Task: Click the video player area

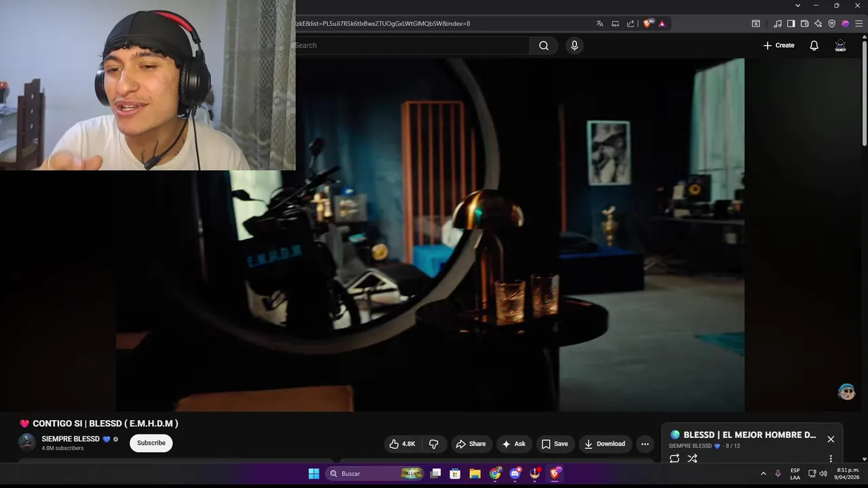Action: [x=430, y=235]
